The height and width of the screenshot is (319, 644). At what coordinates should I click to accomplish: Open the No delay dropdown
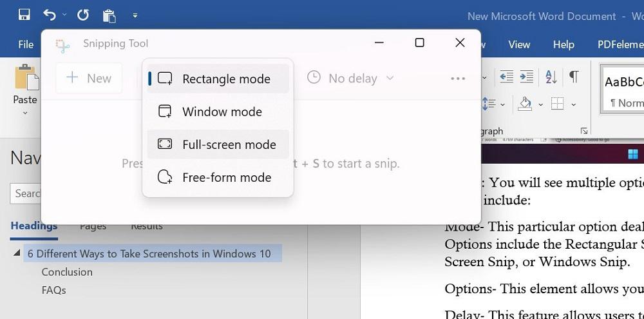click(351, 79)
